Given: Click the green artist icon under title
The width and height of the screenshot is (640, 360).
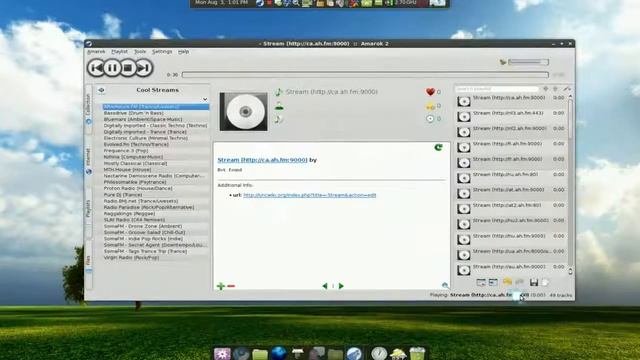Looking at the screenshot, I should (279, 107).
